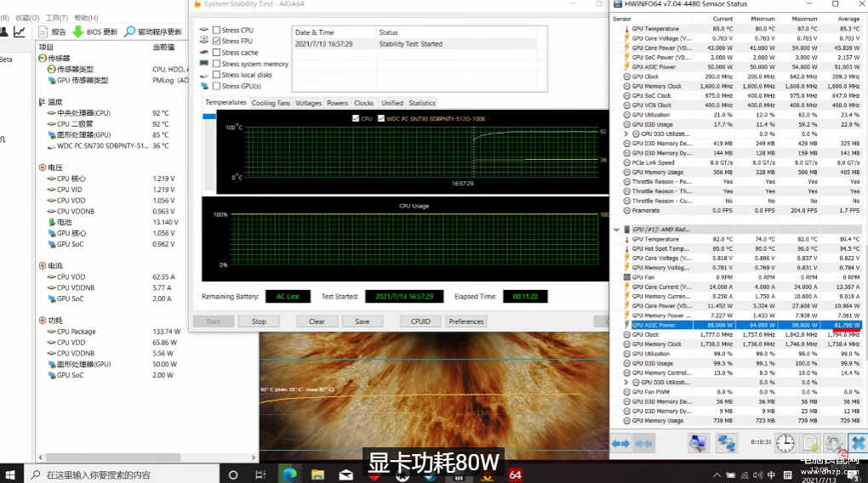Viewport: 868px width, 483px height.
Task: Select GPU Hot Spot Temp row in HWiNFO
Action: click(x=741, y=249)
